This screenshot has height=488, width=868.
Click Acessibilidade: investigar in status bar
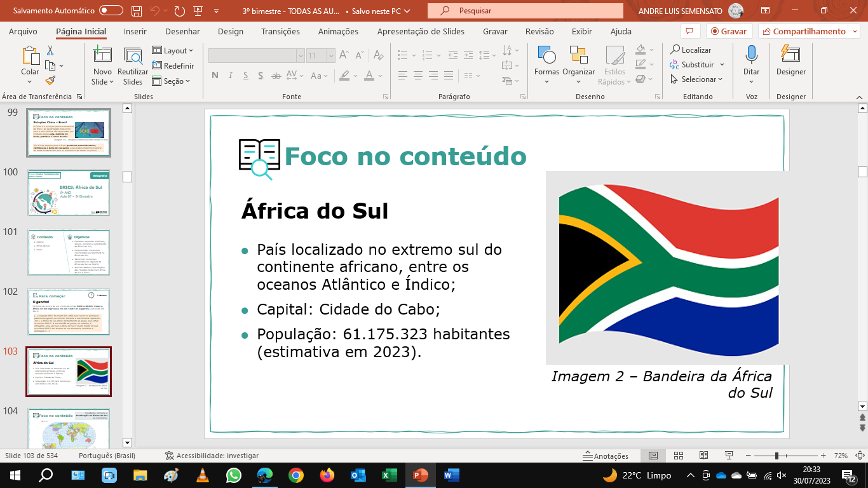point(212,456)
